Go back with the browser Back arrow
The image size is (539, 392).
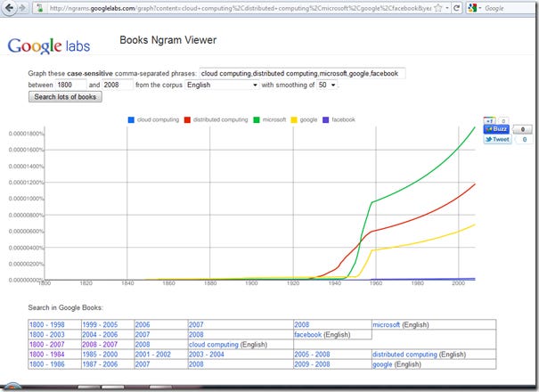[x=9, y=7]
